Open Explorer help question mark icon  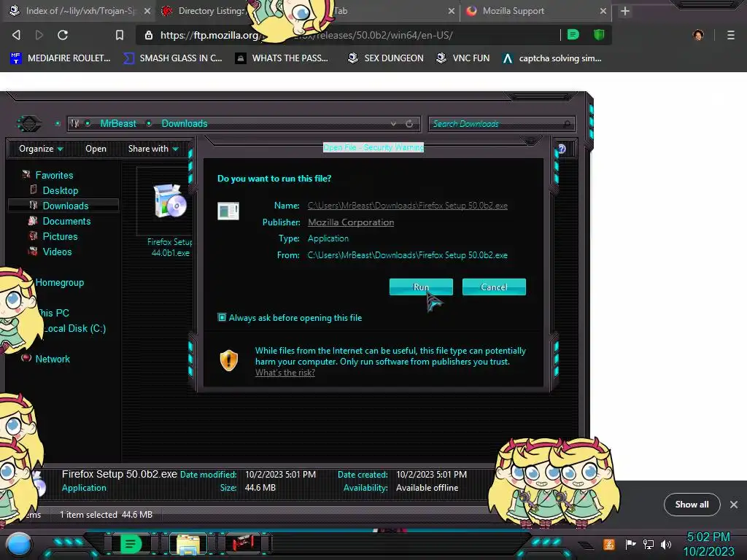562,149
